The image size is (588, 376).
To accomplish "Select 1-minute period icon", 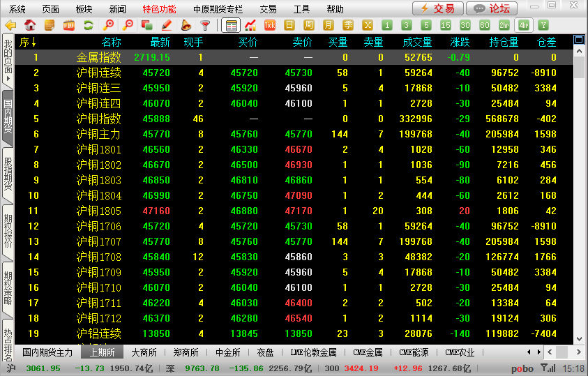I will point(387,26).
